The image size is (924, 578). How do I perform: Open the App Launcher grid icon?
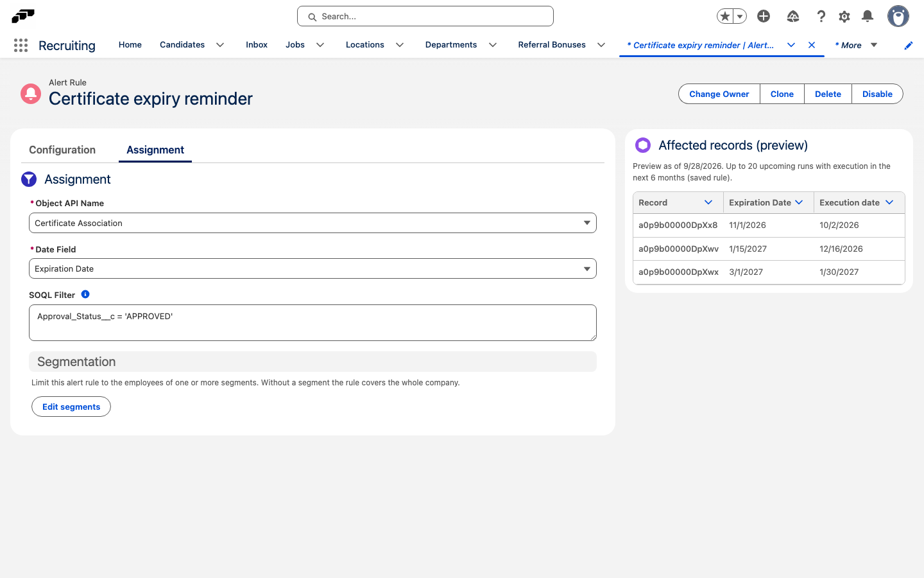[21, 45]
